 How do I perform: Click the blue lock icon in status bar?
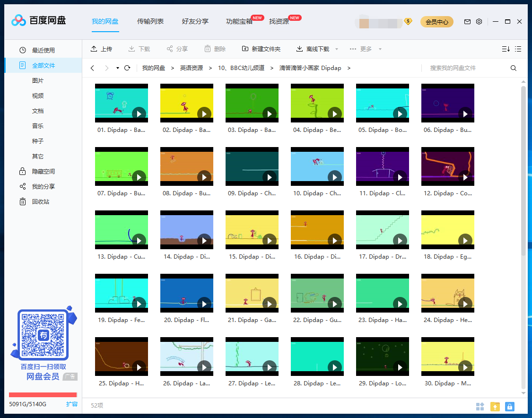pos(510,406)
